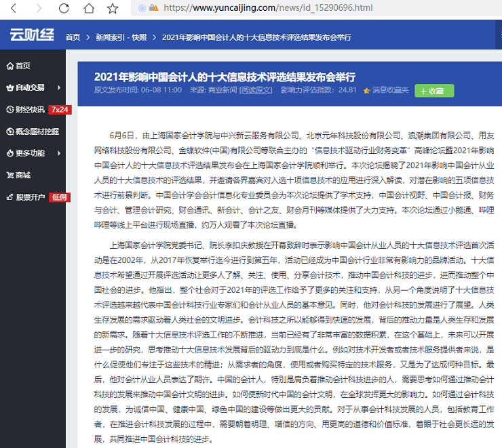Click the browser home icon
Screen dimensions: 502x448
[x=88, y=8]
